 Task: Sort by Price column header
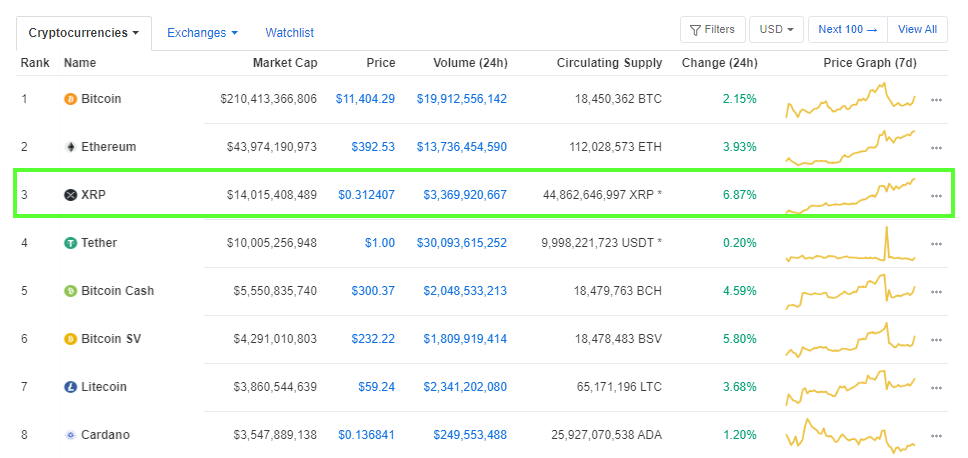coord(380,63)
